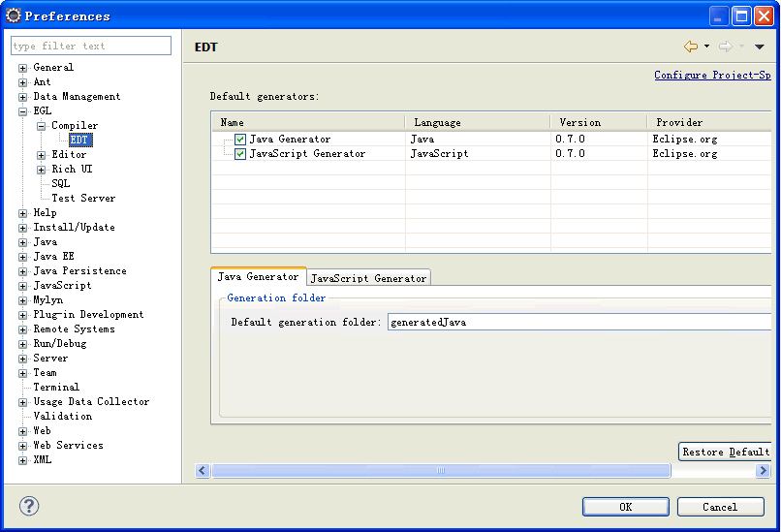The height and width of the screenshot is (532, 781).
Task: Select the Run/Debug tree item
Action: coord(60,344)
